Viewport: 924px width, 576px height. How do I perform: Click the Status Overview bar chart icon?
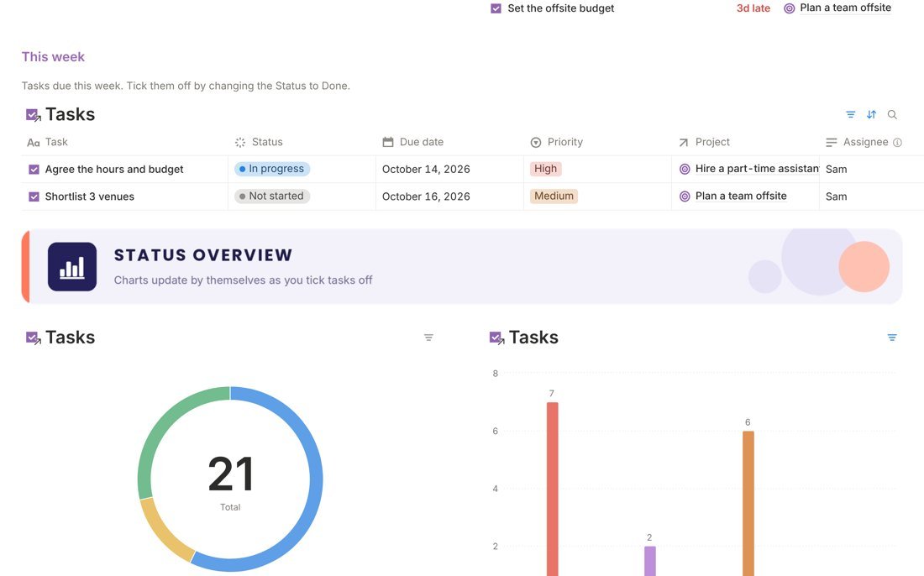pos(72,267)
